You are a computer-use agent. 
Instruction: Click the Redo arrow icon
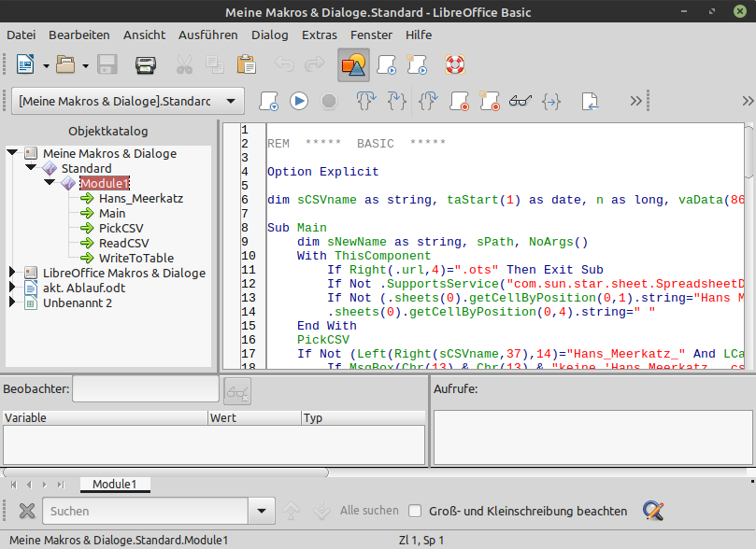coord(314,64)
